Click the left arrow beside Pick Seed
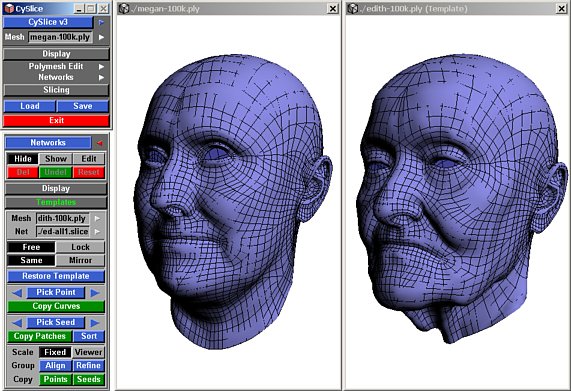 pyautogui.click(x=17, y=323)
